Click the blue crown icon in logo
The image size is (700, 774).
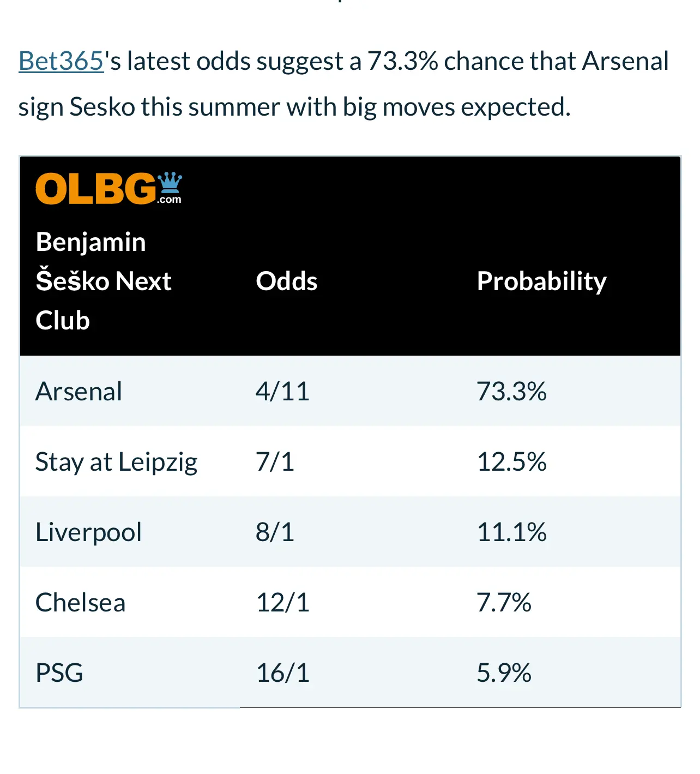click(170, 183)
